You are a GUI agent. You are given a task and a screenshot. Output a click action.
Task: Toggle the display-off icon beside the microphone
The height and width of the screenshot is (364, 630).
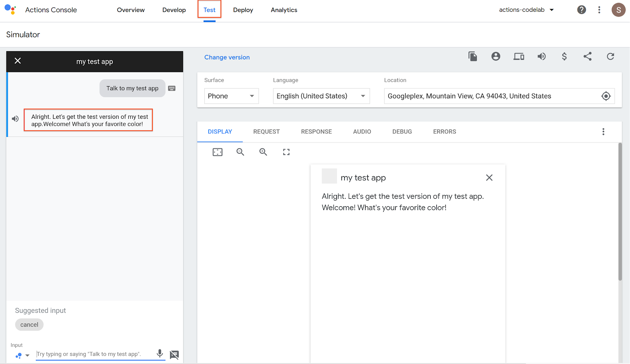174,355
